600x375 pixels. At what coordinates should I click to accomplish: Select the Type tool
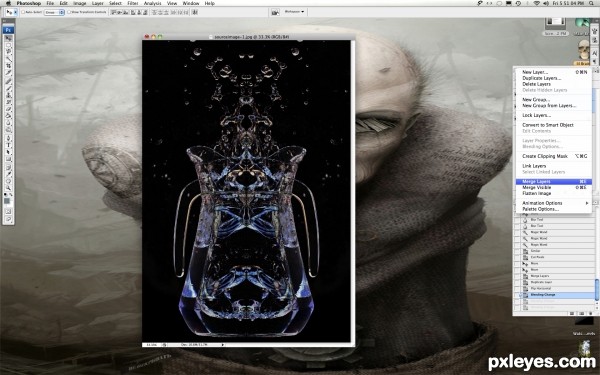click(x=8, y=145)
